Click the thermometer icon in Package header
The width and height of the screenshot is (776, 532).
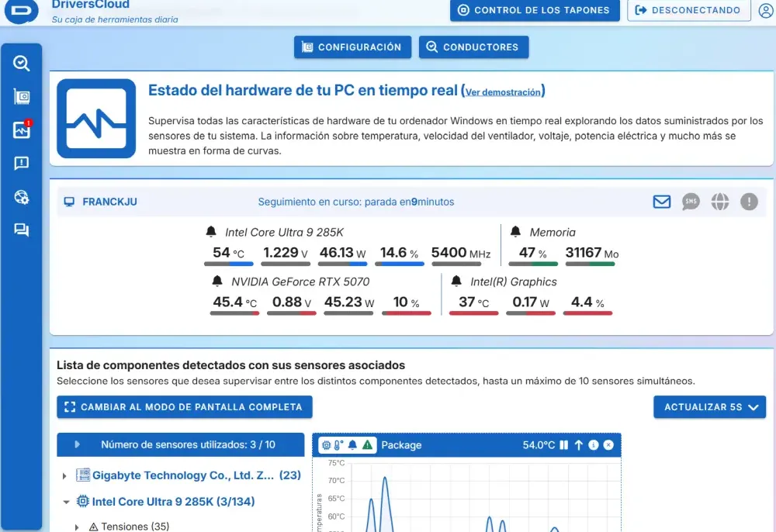[x=338, y=445]
